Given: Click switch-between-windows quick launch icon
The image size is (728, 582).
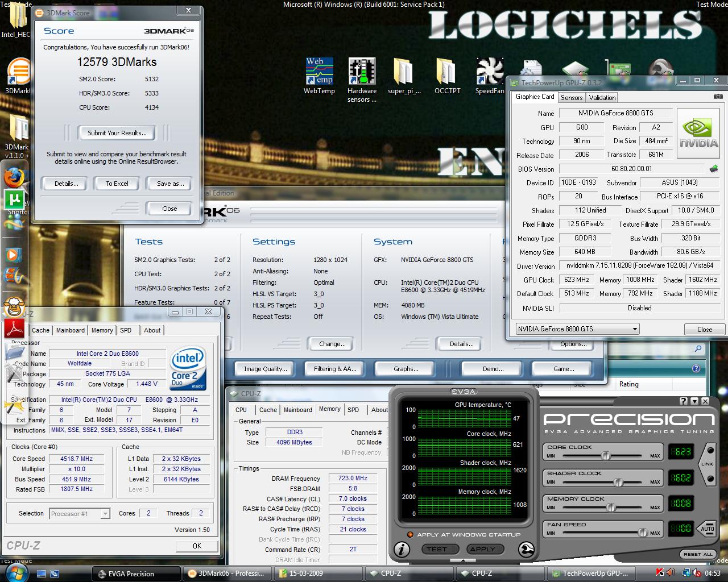Looking at the screenshot, I should click(55, 573).
